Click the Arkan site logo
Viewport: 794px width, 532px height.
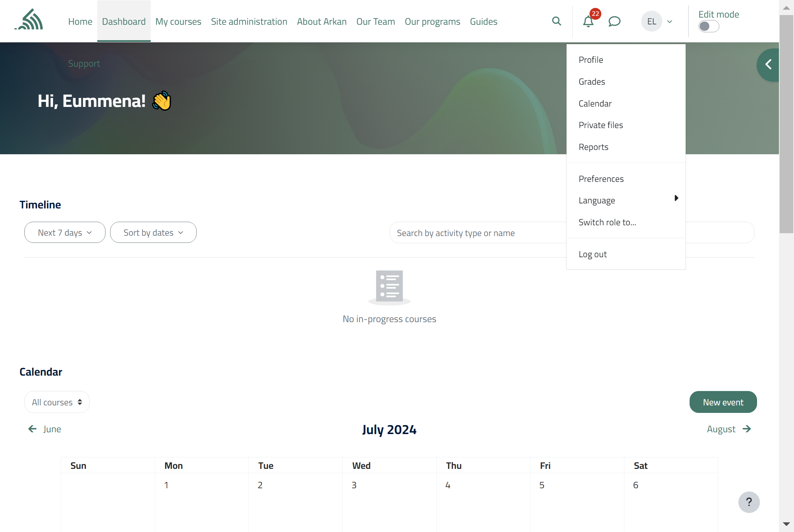29,19
